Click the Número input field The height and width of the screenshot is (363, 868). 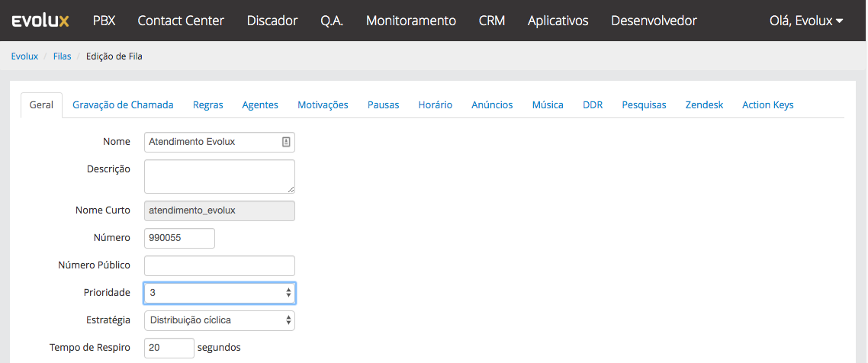pyautogui.click(x=179, y=239)
